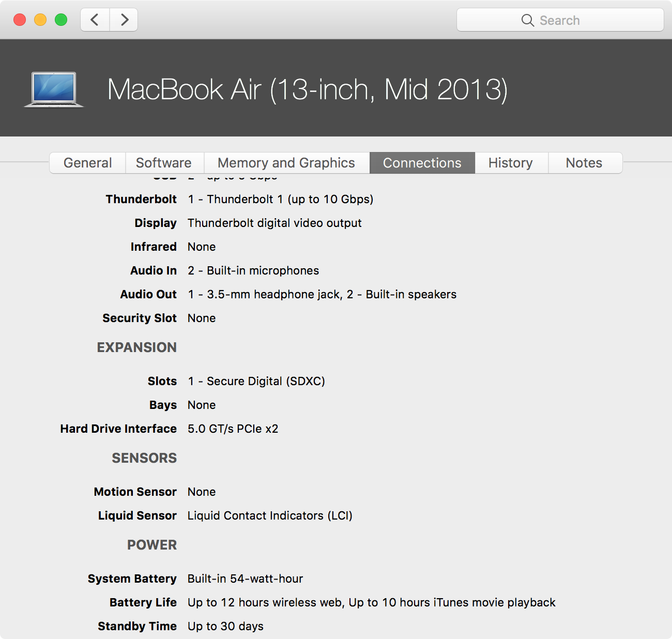The height and width of the screenshot is (639, 672).
Task: Click the None value beside Bays
Action: point(202,405)
